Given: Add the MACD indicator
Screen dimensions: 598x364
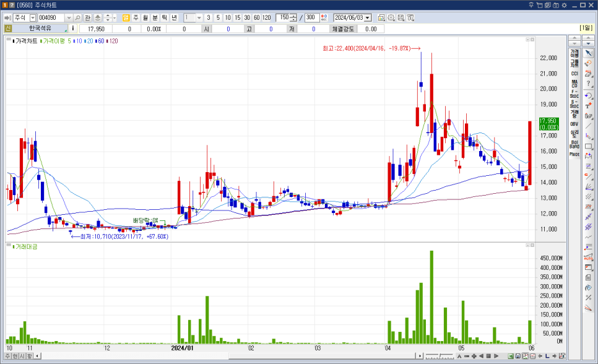Looking at the screenshot, I should 574,84.
